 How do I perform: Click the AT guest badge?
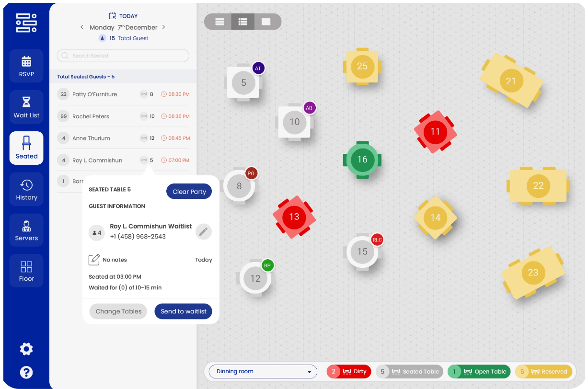(x=258, y=69)
